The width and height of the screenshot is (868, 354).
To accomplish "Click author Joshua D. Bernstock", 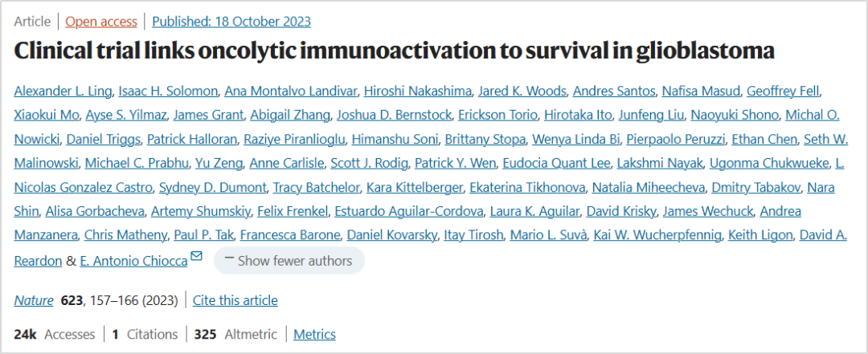I will coord(395,115).
